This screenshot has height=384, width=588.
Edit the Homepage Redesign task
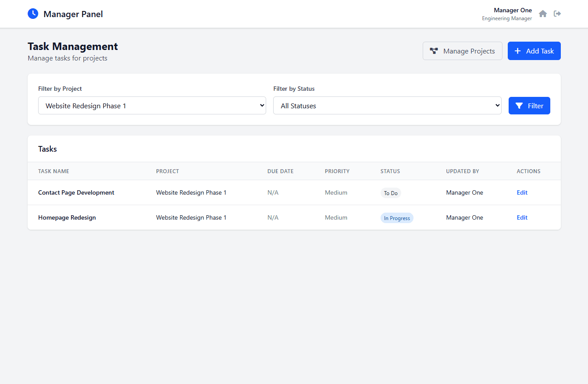pos(522,217)
